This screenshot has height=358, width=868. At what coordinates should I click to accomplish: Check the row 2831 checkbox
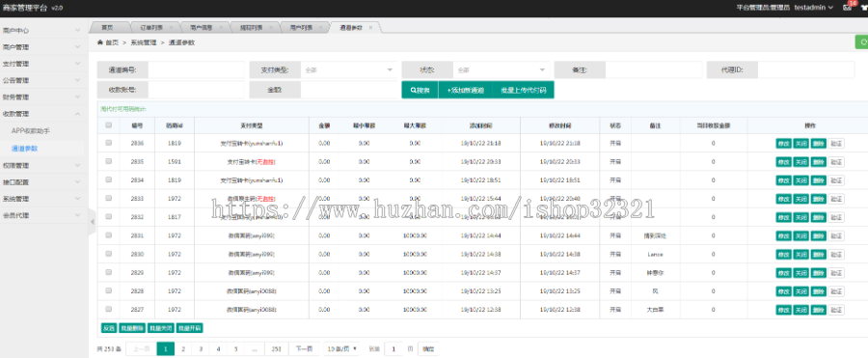(108, 235)
